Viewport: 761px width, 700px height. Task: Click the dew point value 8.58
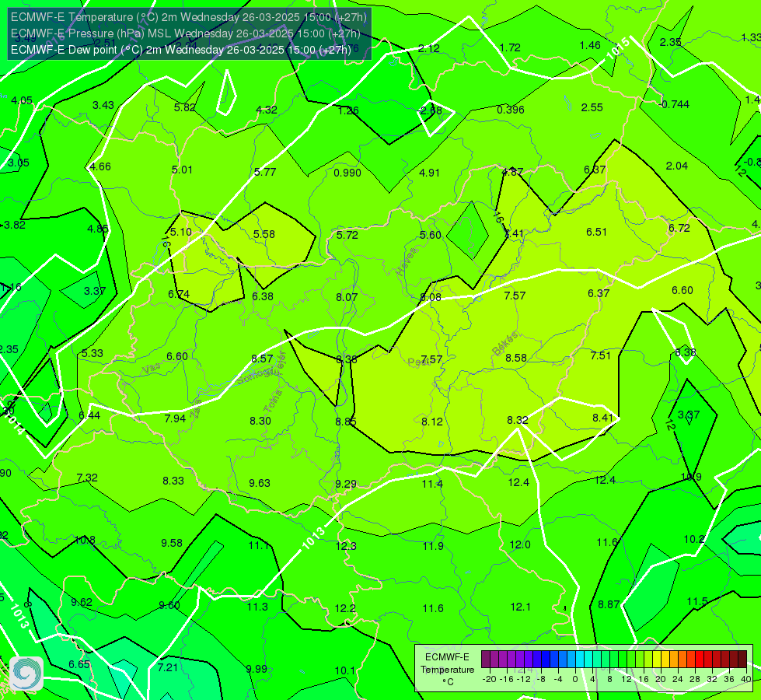pyautogui.click(x=516, y=358)
